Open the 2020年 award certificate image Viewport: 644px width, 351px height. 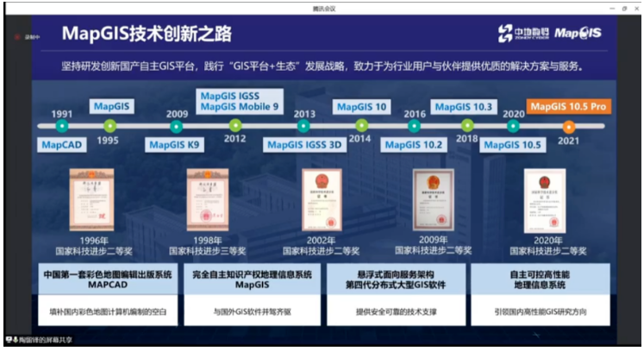[545, 201]
